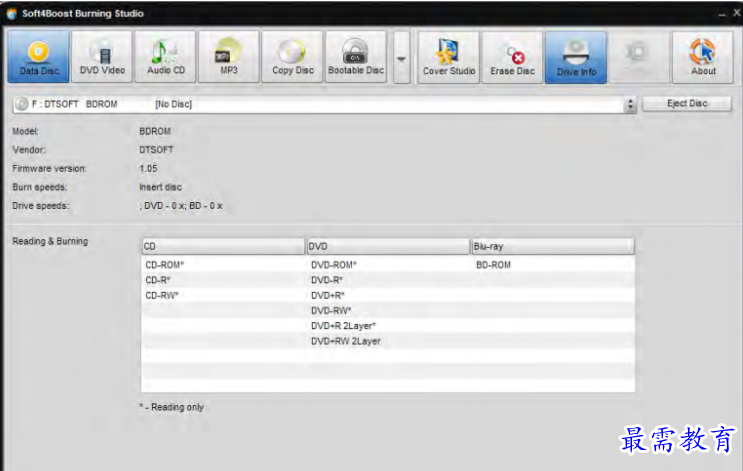Select the DVD+RW 2Layer entry
Screen dimensions: 743x471
tap(345, 341)
